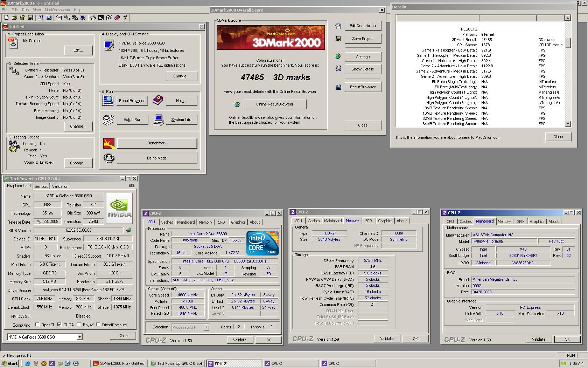The image size is (588, 368).
Task: Toggle the CUDA checkbox
Action: point(59,325)
